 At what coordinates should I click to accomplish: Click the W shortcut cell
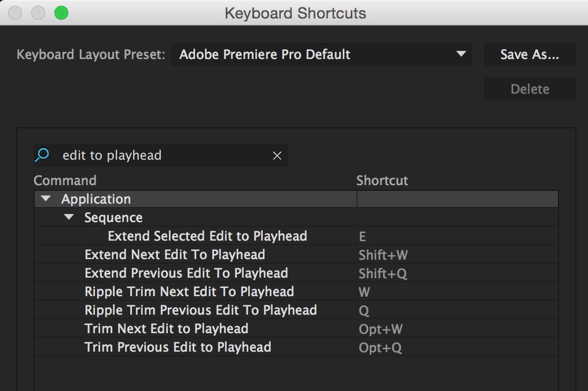point(458,292)
